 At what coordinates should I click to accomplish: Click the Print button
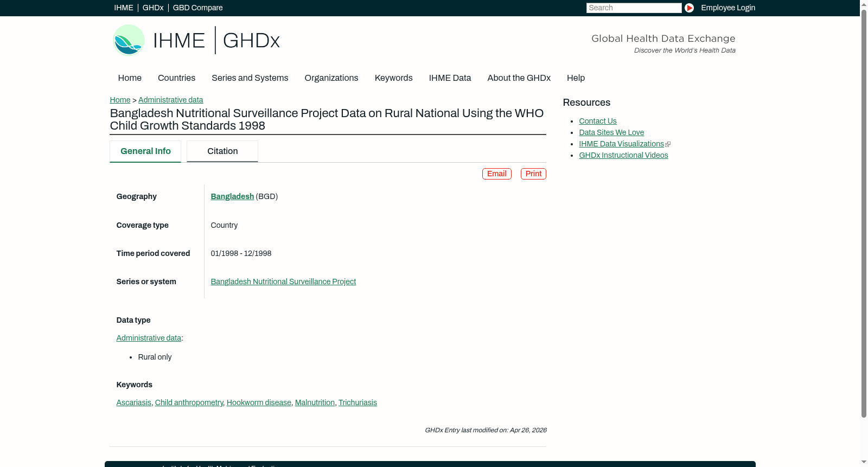pyautogui.click(x=534, y=174)
